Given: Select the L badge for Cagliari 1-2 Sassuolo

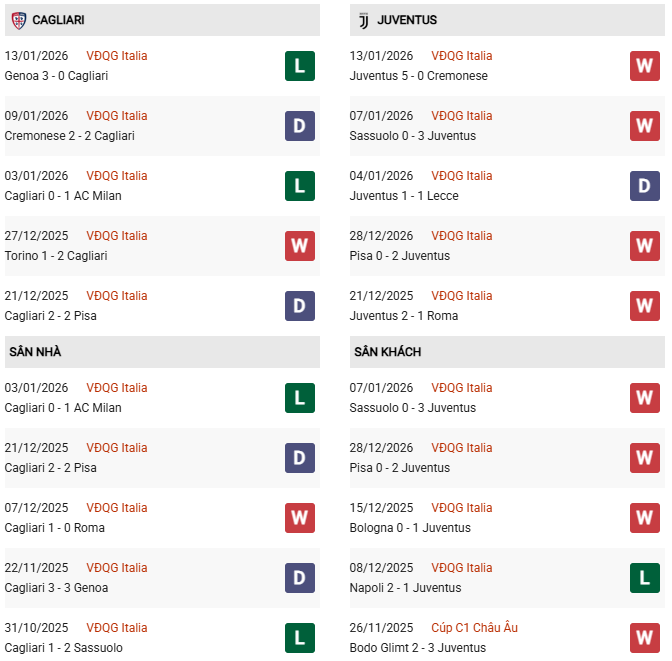Looking at the screenshot, I should (300, 638).
